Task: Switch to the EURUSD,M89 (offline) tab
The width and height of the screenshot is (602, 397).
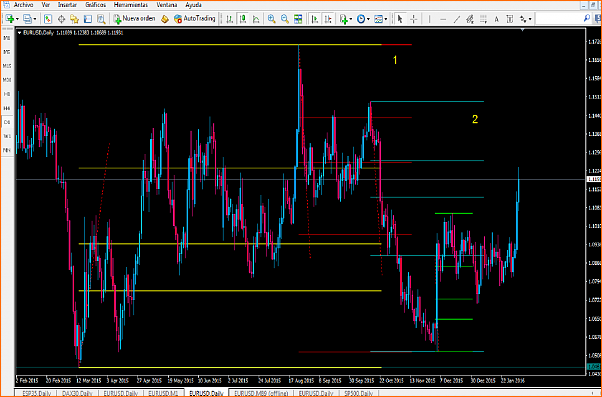Action: 261,393
